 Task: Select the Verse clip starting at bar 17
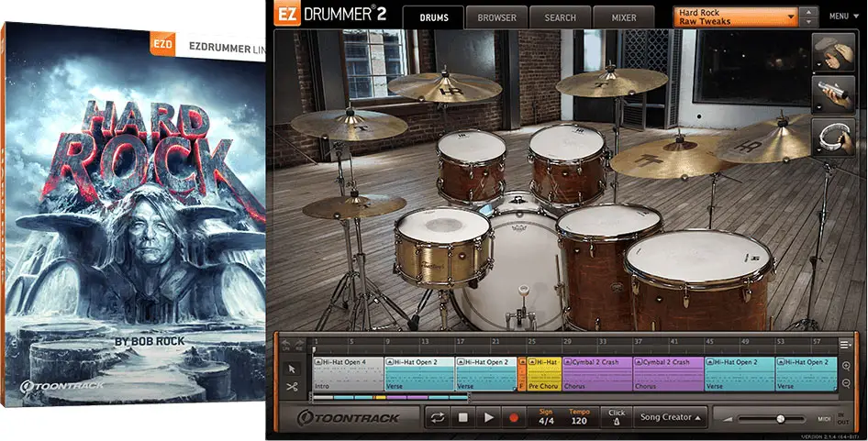point(485,374)
